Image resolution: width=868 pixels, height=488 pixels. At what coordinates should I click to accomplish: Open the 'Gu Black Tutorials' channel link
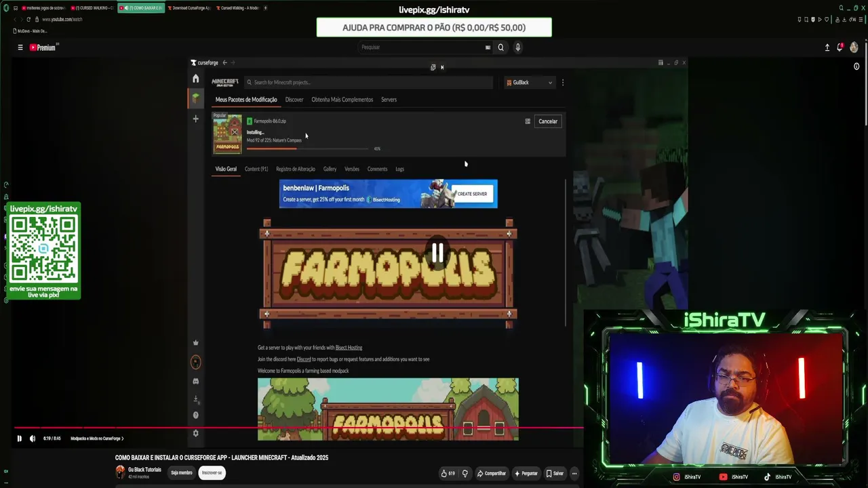tap(144, 470)
